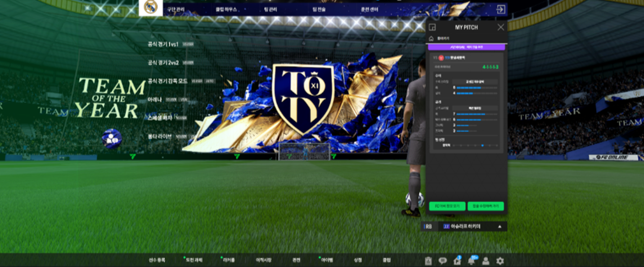The image size is (644, 267).
Task: Select 스페셜 매치 mode
Action: [160, 118]
